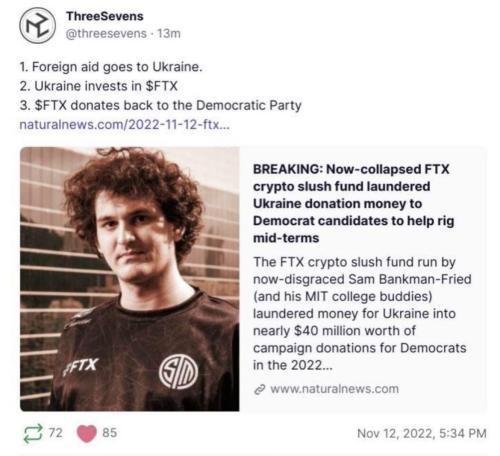The height and width of the screenshot is (456, 500).
Task: Open the article preview photo thumbnail
Action: (x=130, y=279)
